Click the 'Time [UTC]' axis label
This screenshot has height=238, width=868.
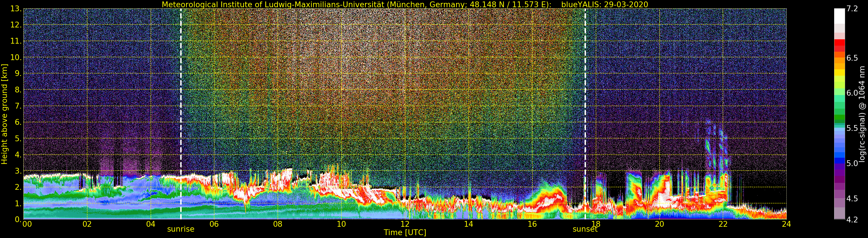[x=405, y=233]
